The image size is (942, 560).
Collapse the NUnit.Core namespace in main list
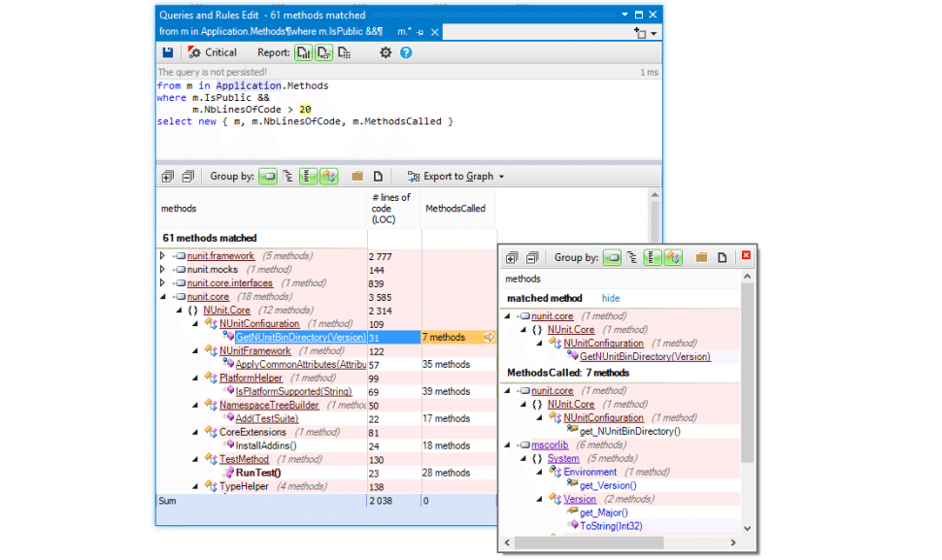coord(179,311)
